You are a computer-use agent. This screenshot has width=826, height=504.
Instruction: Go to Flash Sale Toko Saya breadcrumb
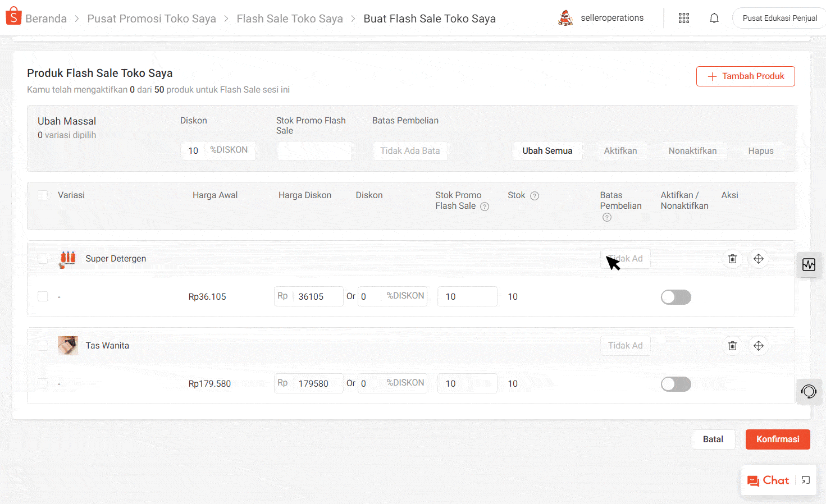tap(289, 19)
